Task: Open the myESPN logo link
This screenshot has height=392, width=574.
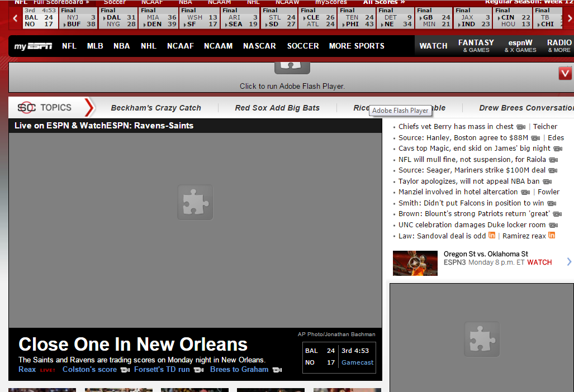Action: 33,46
